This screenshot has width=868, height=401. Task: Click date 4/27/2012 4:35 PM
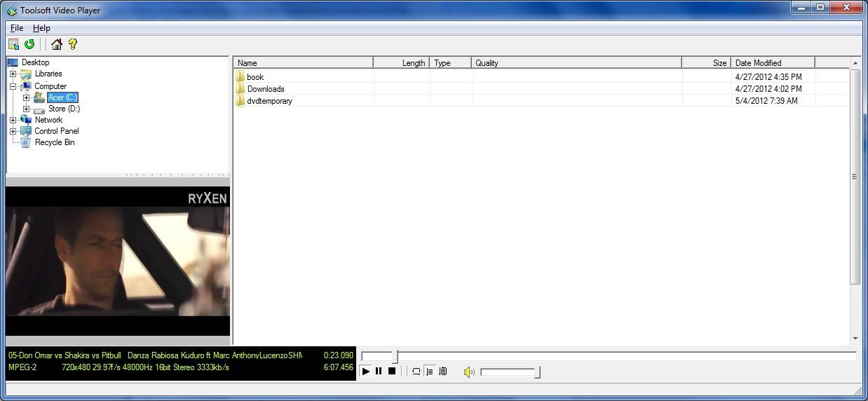[768, 77]
